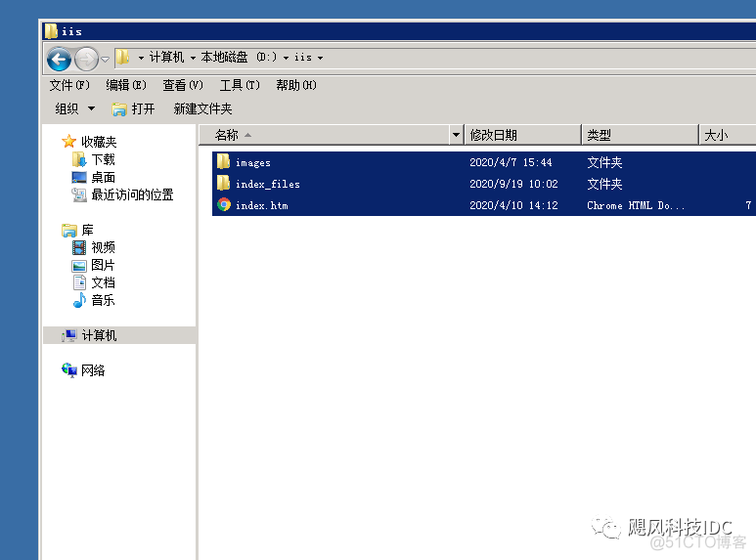Open the 组织 dropdown in toolbar
This screenshot has width=756, height=560.
pos(74,108)
